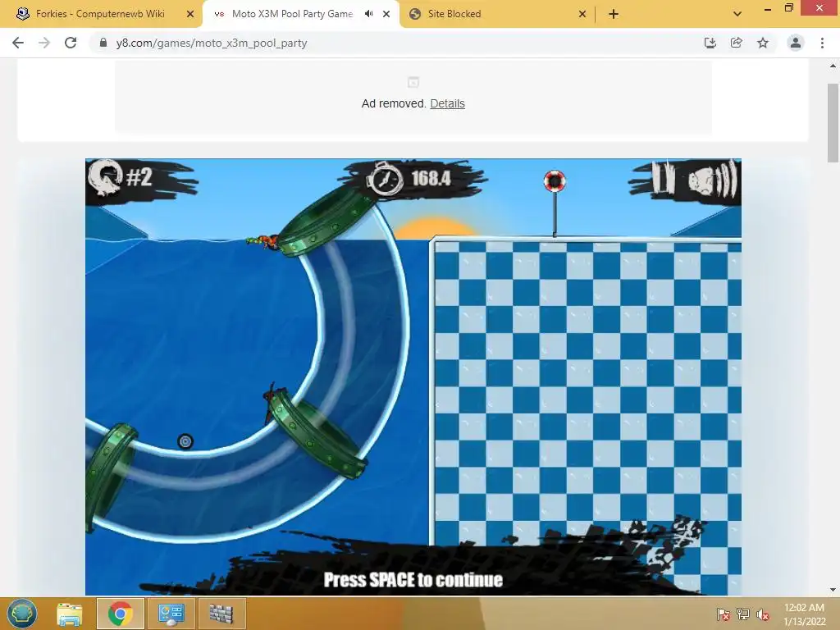
Task: Open the clock showing 12:02 AM
Action: point(804,614)
